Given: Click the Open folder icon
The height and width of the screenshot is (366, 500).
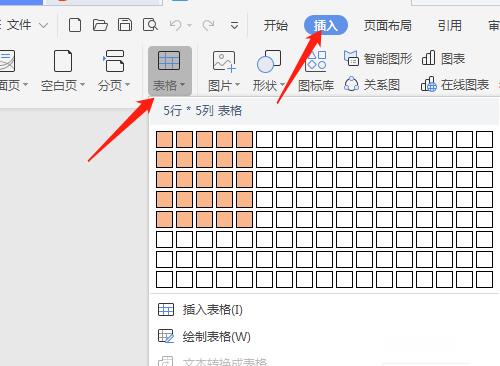Looking at the screenshot, I should 100,25.
